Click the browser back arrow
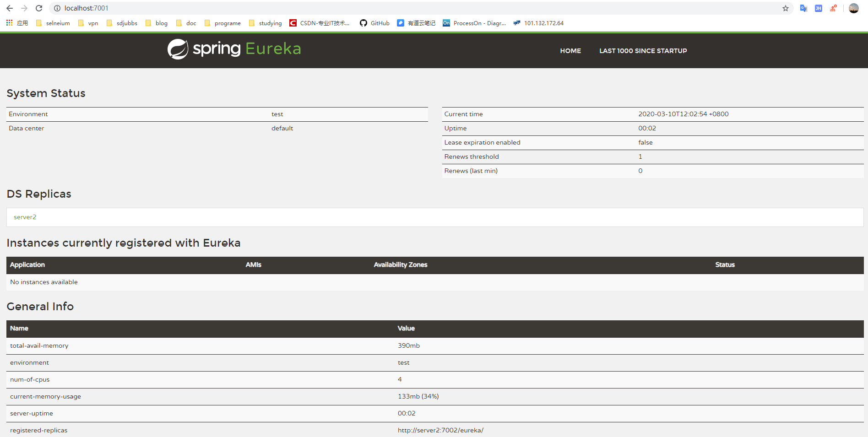 click(10, 8)
